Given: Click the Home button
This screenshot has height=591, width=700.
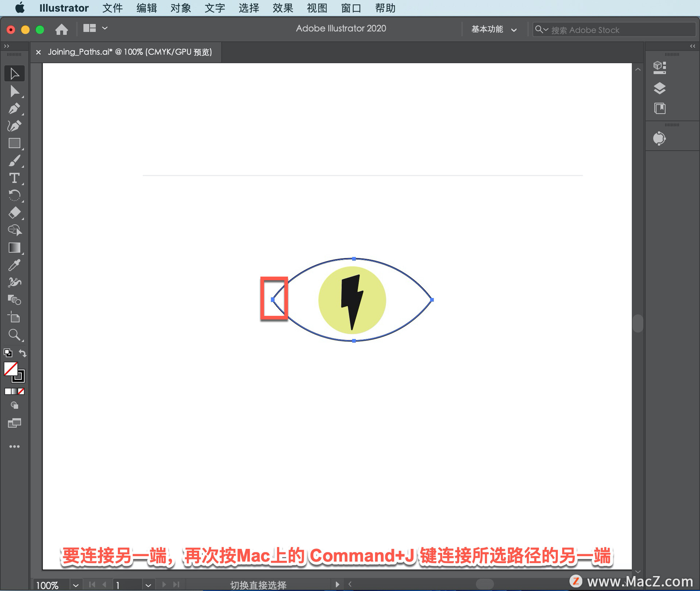Looking at the screenshot, I should pyautogui.click(x=62, y=29).
